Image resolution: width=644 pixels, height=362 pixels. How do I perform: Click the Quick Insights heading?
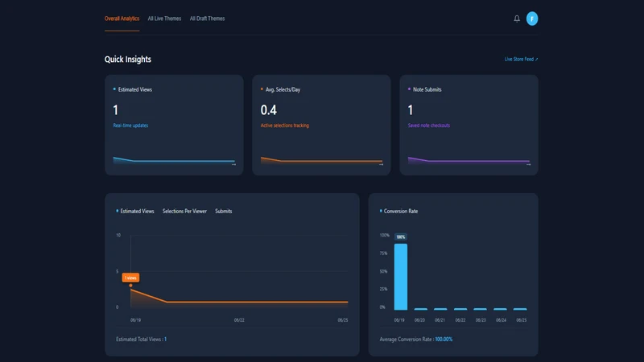[128, 59]
